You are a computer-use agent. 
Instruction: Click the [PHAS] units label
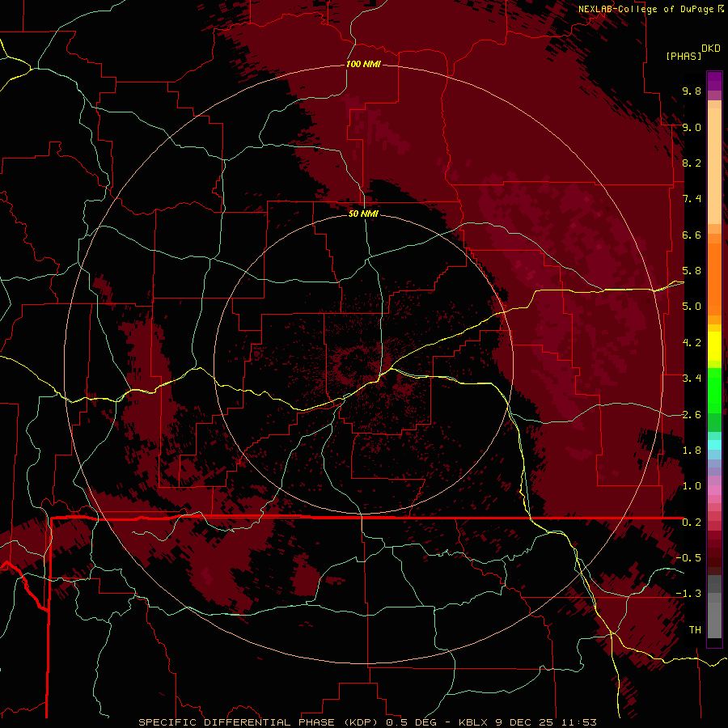pyautogui.click(x=684, y=56)
